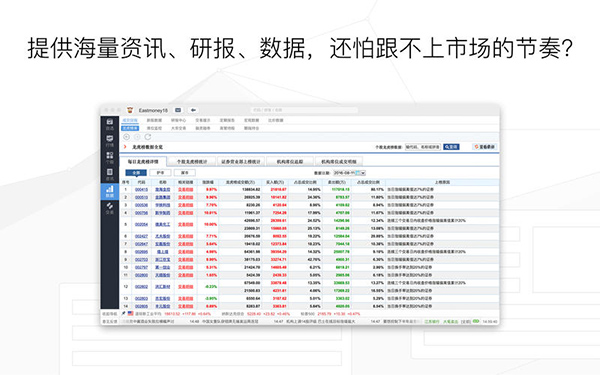Open stock code 002695 link

pyautogui.click(x=141, y=252)
